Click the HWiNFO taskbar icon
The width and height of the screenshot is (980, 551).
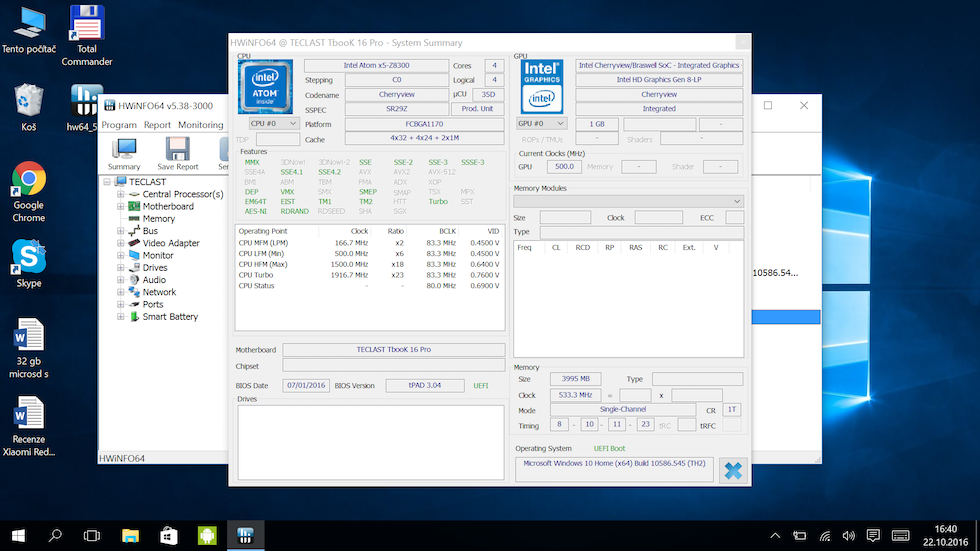click(244, 534)
